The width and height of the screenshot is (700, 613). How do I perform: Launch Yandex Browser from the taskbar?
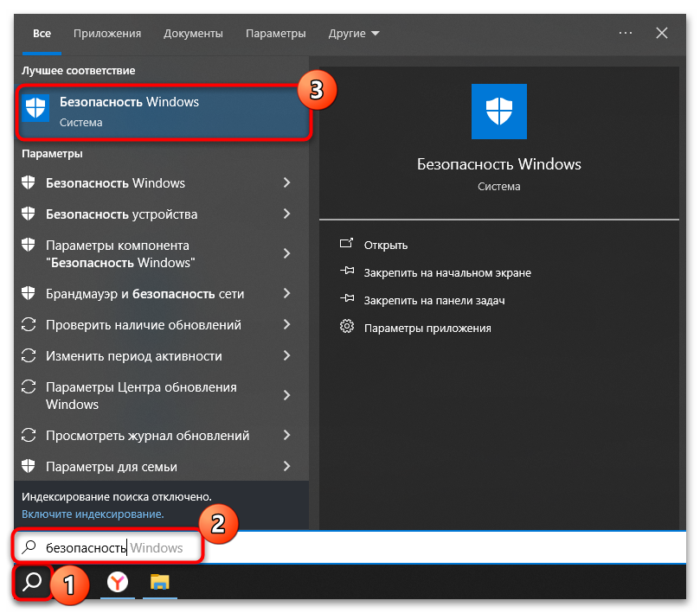[x=117, y=583]
